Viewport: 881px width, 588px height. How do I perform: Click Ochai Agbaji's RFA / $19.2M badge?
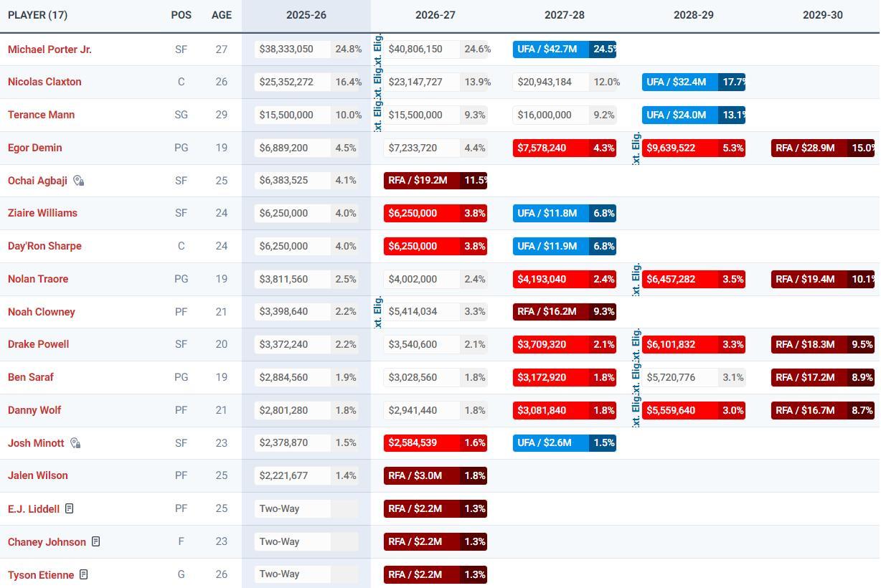[421, 181]
